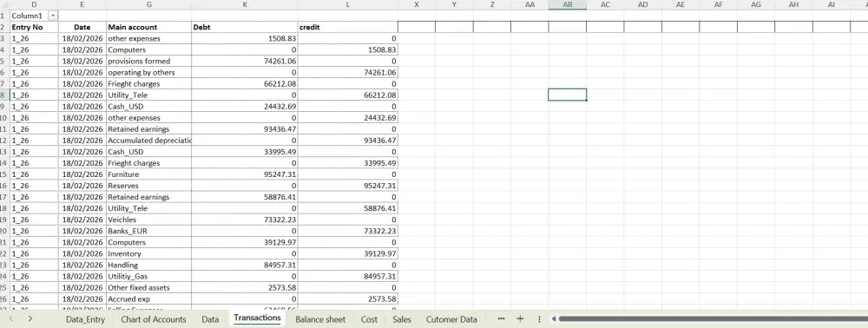The image size is (868, 328).
Task: Select row 8 header
Action: click(4, 95)
